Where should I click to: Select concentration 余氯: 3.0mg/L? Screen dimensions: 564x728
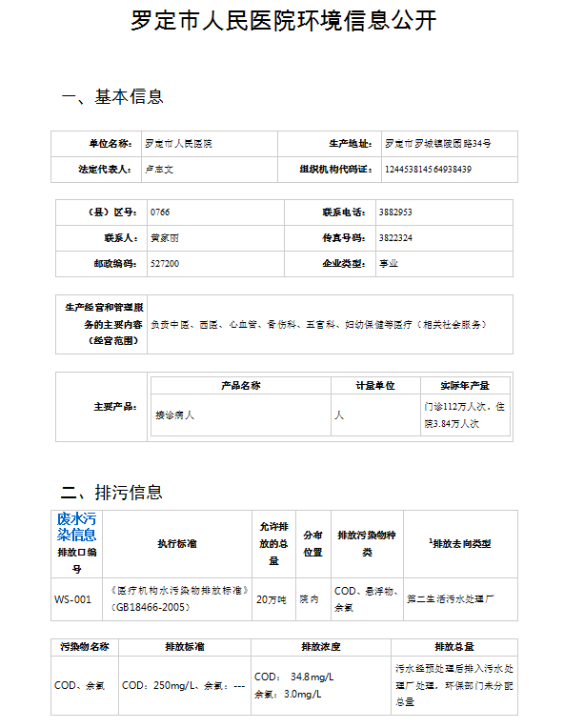click(288, 694)
